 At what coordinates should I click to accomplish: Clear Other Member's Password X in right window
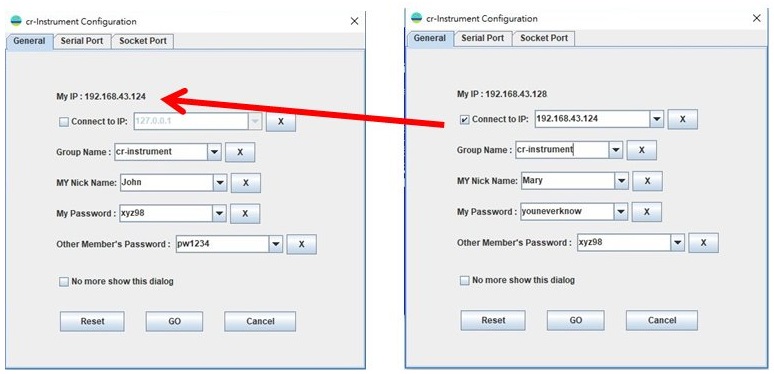click(x=703, y=242)
